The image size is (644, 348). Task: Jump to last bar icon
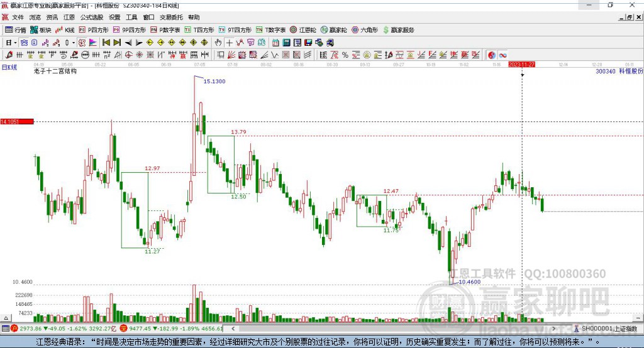pyautogui.click(x=117, y=43)
